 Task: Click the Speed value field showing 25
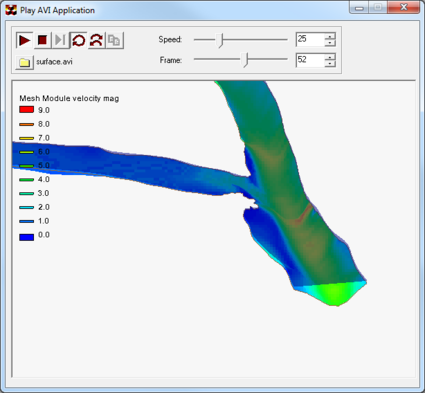pyautogui.click(x=310, y=39)
